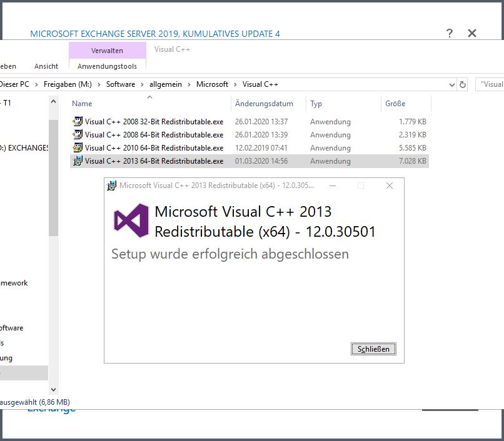Go to Dieser PC in the address bar
This screenshot has height=441, width=504.
14,84
